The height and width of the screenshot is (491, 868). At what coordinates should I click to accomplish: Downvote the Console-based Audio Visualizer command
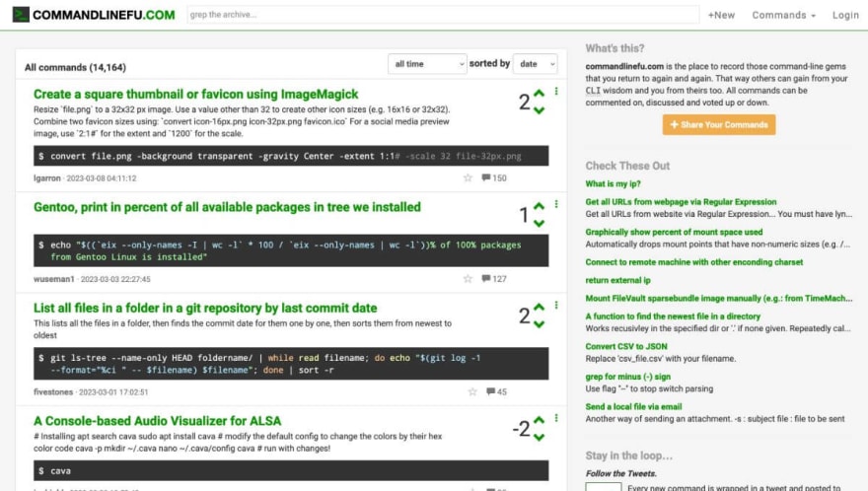click(x=540, y=437)
